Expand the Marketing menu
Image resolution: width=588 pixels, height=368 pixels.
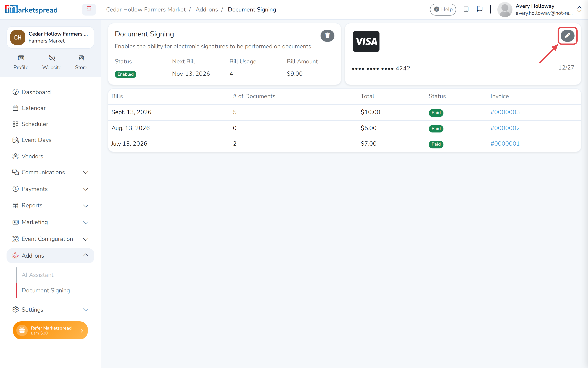(x=50, y=222)
